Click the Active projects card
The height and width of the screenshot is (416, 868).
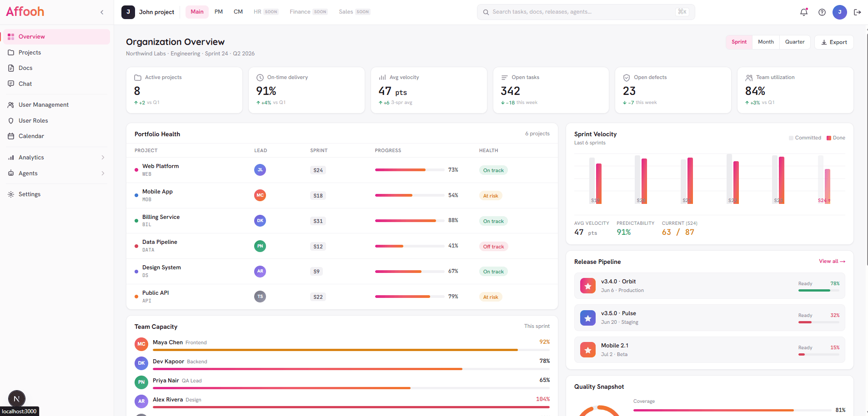[x=184, y=90]
